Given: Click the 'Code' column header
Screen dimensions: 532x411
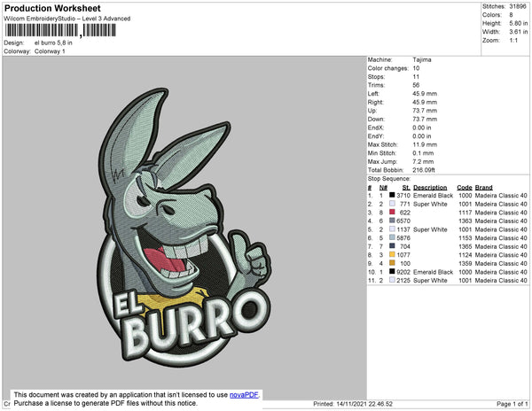Looking at the screenshot, I should point(465,188).
